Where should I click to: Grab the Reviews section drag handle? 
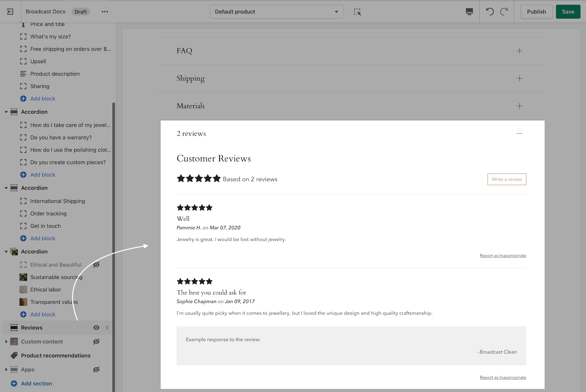click(107, 328)
